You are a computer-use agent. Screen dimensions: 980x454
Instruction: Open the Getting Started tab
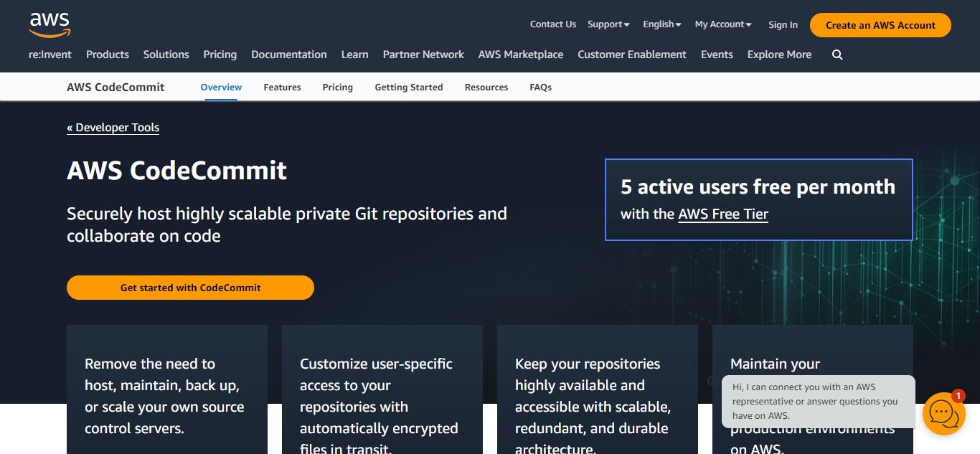409,88
